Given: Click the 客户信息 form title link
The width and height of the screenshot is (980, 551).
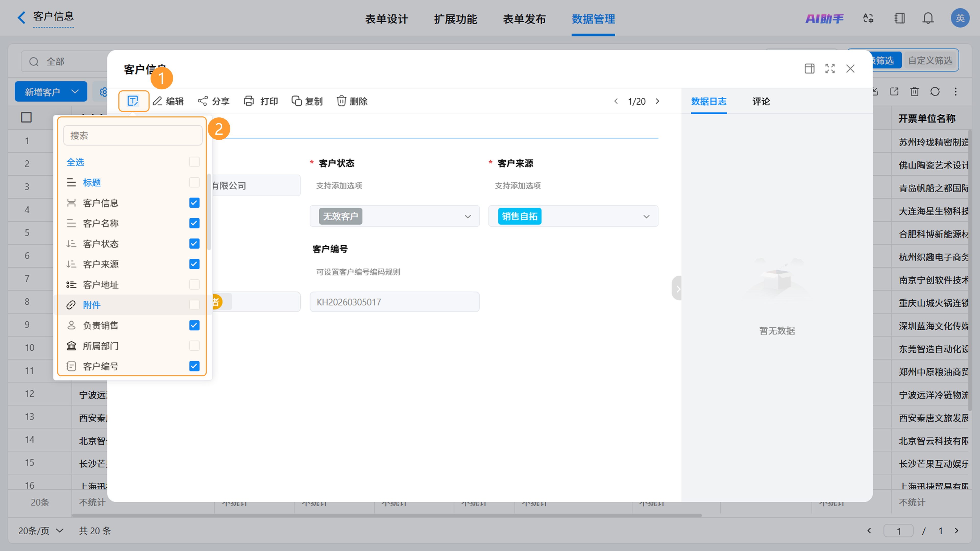Looking at the screenshot, I should point(53,16).
